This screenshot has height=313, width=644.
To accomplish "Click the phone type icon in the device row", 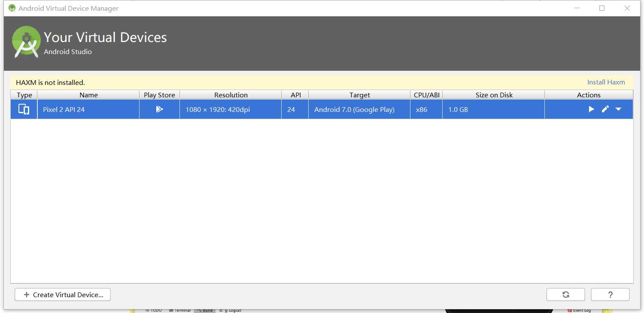I will 24,109.
